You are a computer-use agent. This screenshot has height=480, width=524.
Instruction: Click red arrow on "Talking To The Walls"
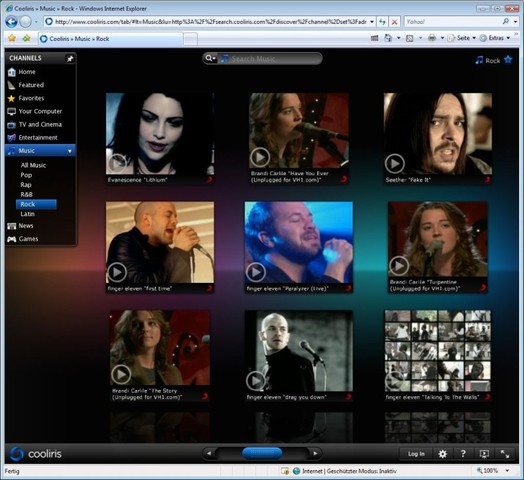pyautogui.click(x=488, y=397)
